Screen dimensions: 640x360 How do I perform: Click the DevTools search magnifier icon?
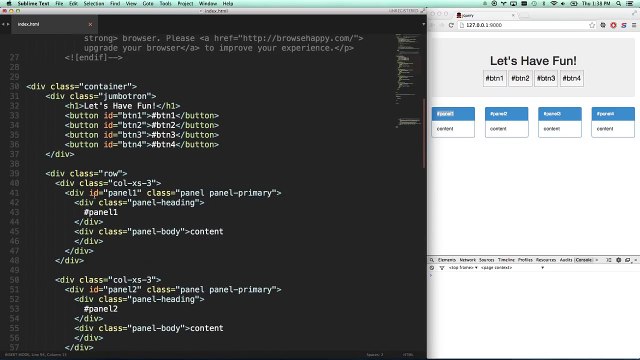click(x=431, y=260)
